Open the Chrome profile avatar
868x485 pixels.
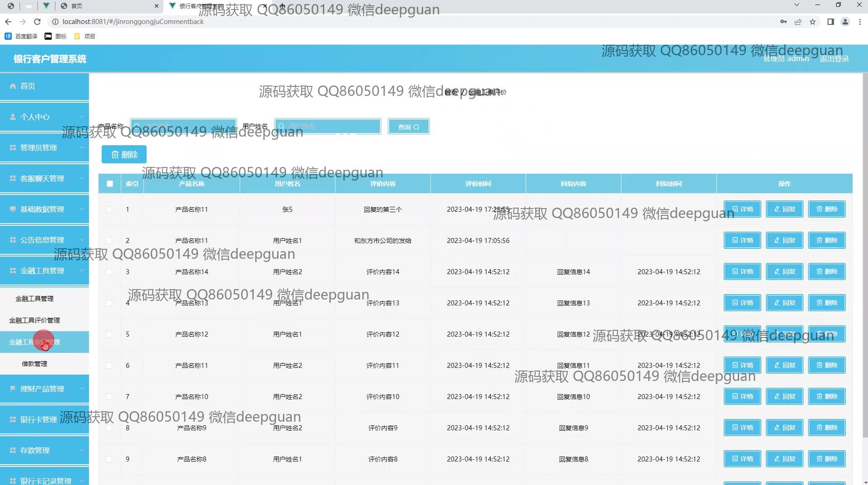(845, 22)
